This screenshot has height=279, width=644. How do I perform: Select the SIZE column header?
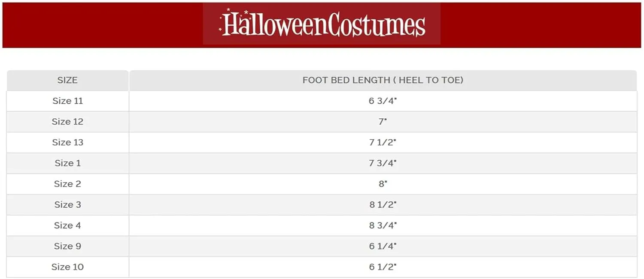pyautogui.click(x=67, y=80)
